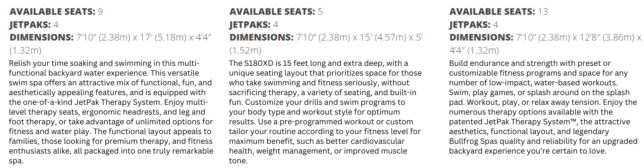The width and height of the screenshot is (644, 168).
Task: Click the right column's AVAILABLE SEATS label
Action: [492, 12]
